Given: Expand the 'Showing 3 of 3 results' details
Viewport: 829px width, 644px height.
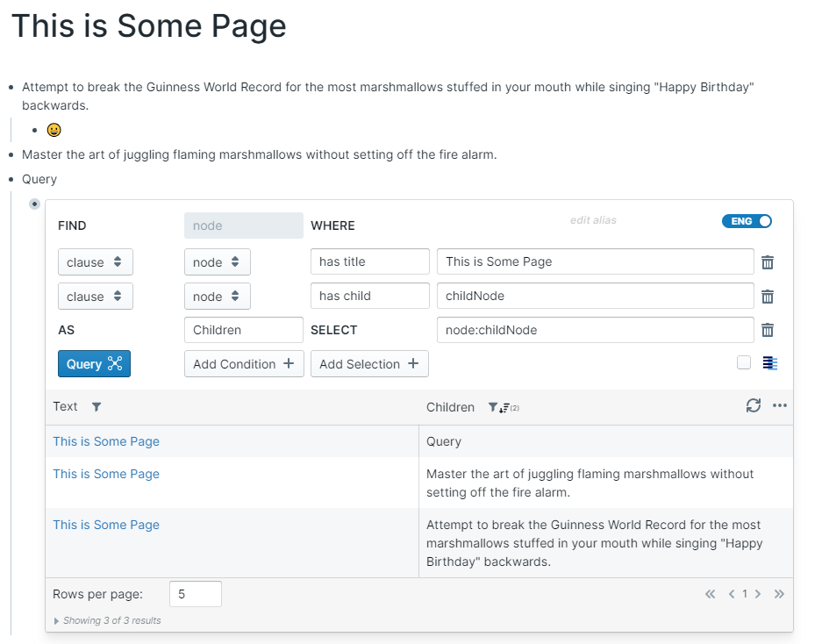Looking at the screenshot, I should pos(57,620).
